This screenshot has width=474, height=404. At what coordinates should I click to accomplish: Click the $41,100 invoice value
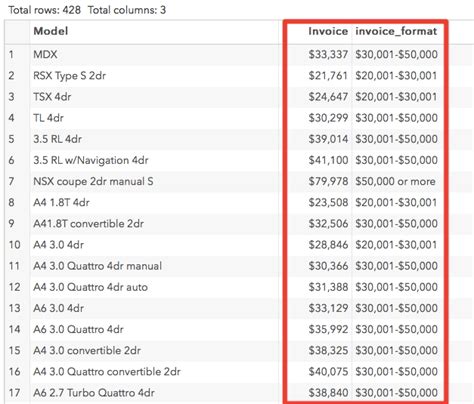(x=328, y=160)
